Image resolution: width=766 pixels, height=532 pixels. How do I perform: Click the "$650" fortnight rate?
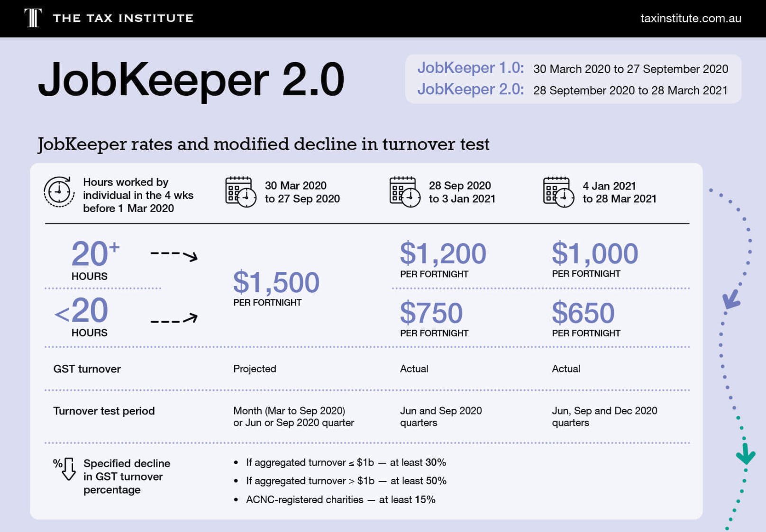583,313
